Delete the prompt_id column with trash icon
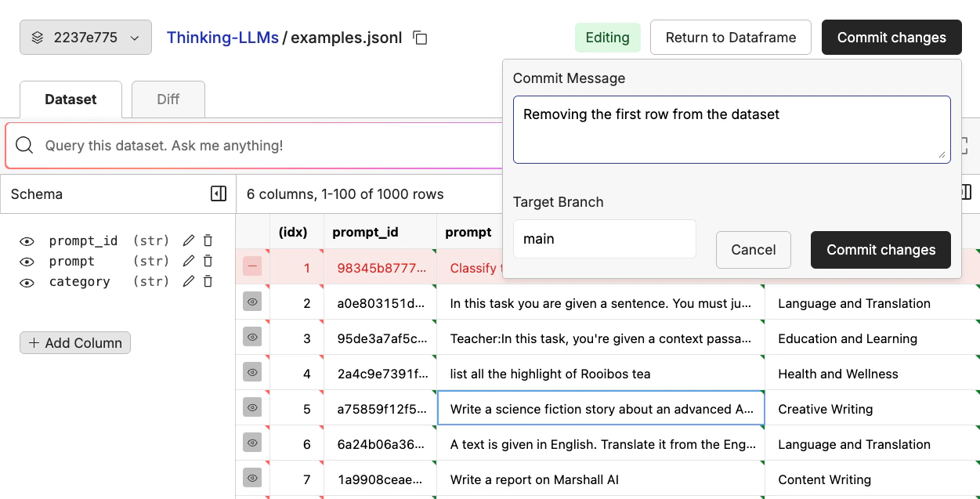The height and width of the screenshot is (499, 980). tap(208, 240)
